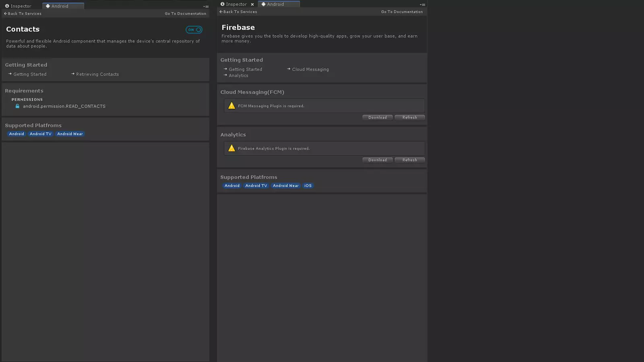Click Android Wear tag in Firebase panel

point(286,186)
